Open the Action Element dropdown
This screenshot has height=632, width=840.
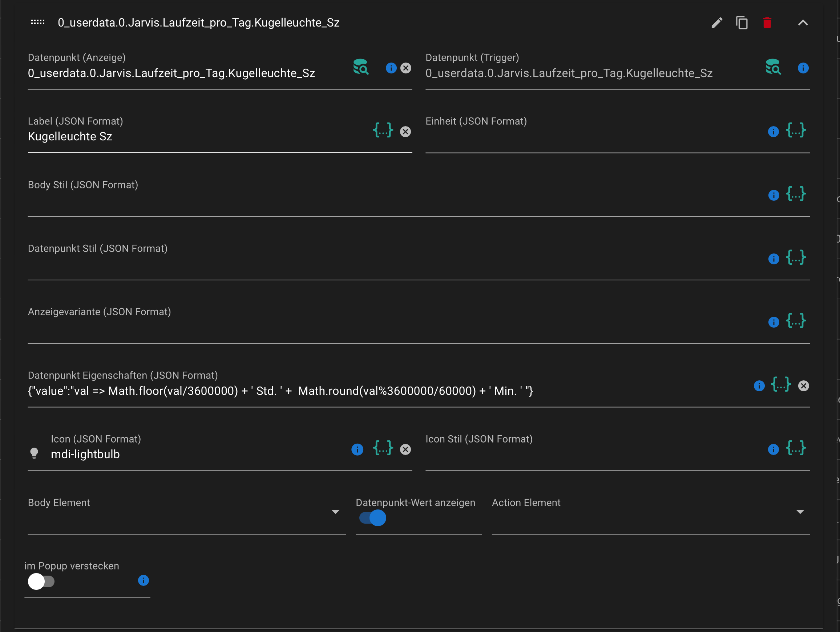pos(800,512)
